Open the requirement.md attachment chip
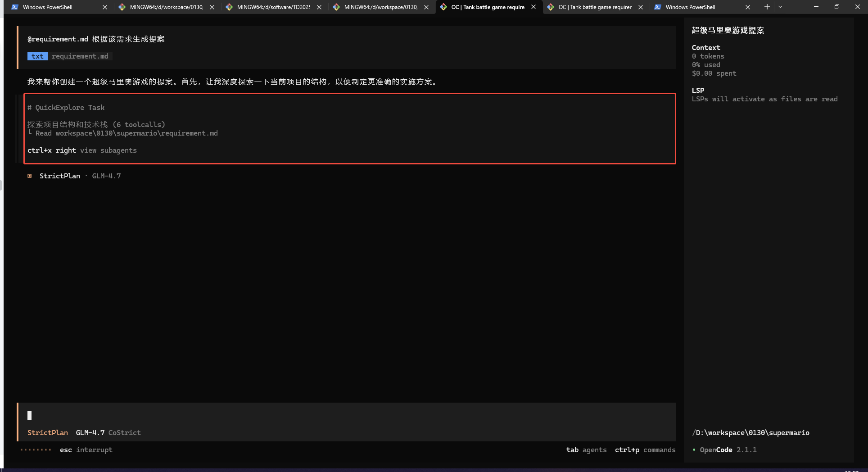 pyautogui.click(x=80, y=56)
